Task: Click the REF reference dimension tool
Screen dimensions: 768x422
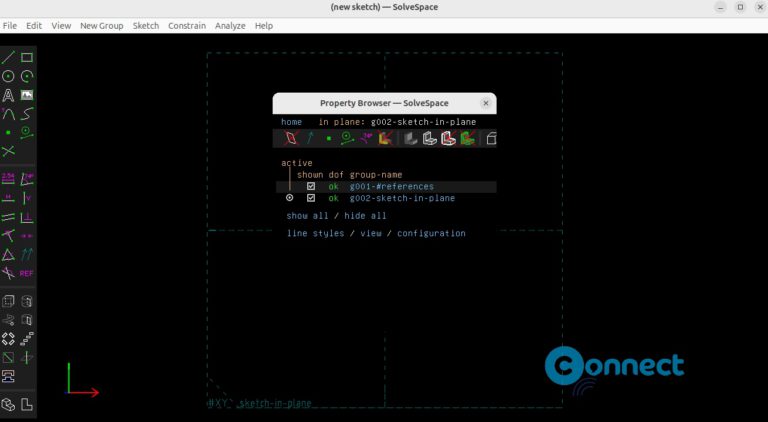Action: [x=27, y=273]
